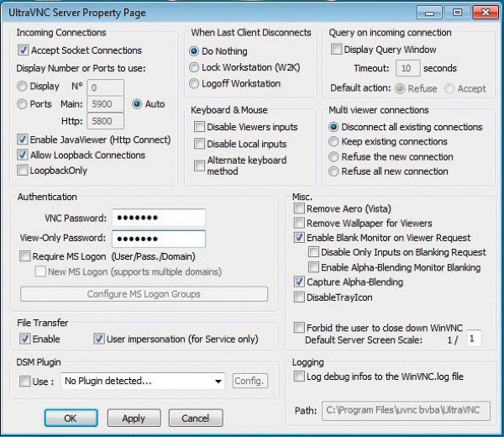The height and width of the screenshot is (437, 504).
Task: Check New MS Logon multiple domains
Action: coord(40,271)
